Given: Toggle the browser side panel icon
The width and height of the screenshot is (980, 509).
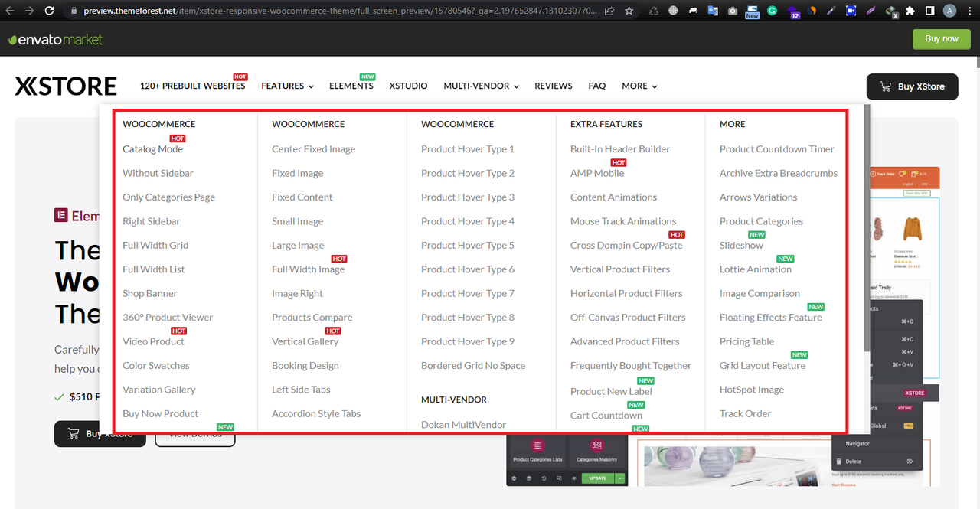Looking at the screenshot, I should click(929, 11).
